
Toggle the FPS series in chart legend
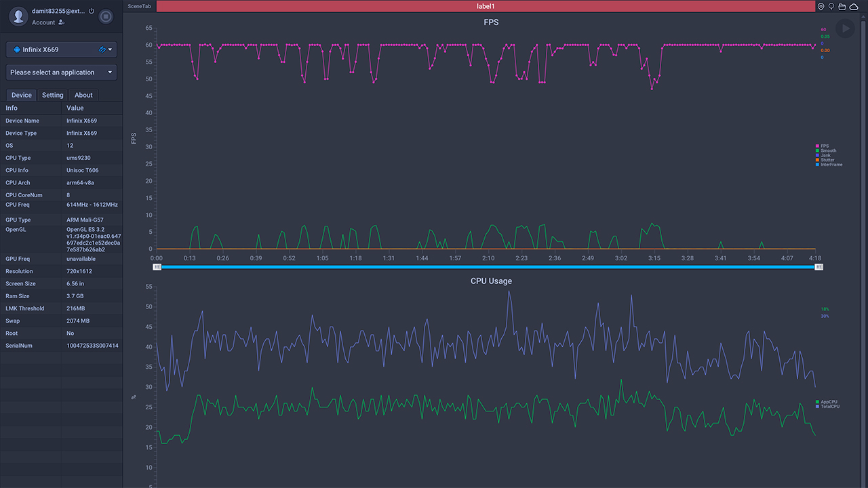pyautogui.click(x=824, y=146)
